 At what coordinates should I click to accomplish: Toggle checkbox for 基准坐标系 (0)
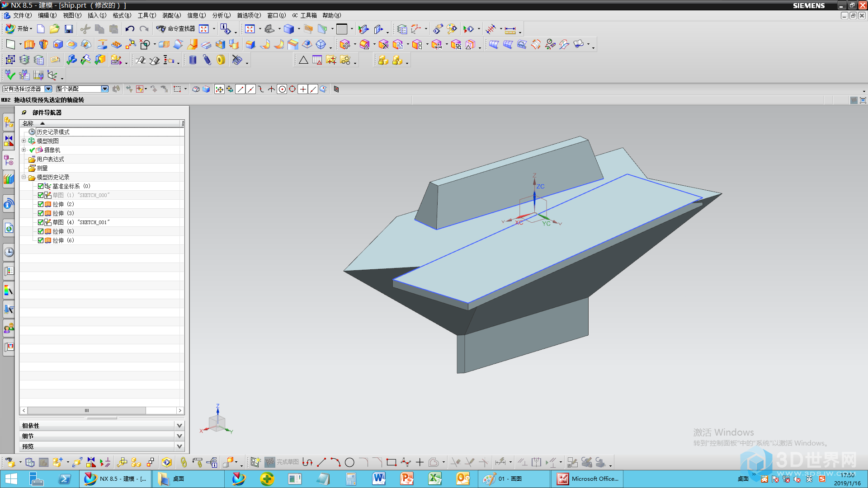41,186
